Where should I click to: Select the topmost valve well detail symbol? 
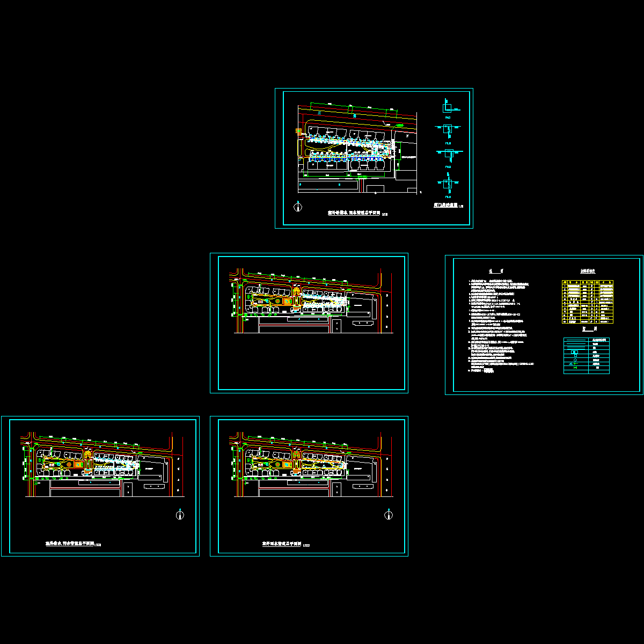[x=447, y=106]
